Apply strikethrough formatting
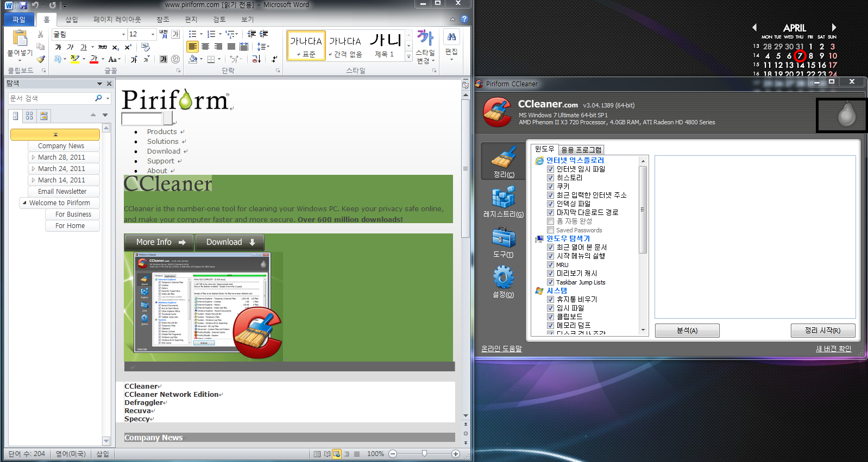The height and width of the screenshot is (462, 868). [x=102, y=47]
